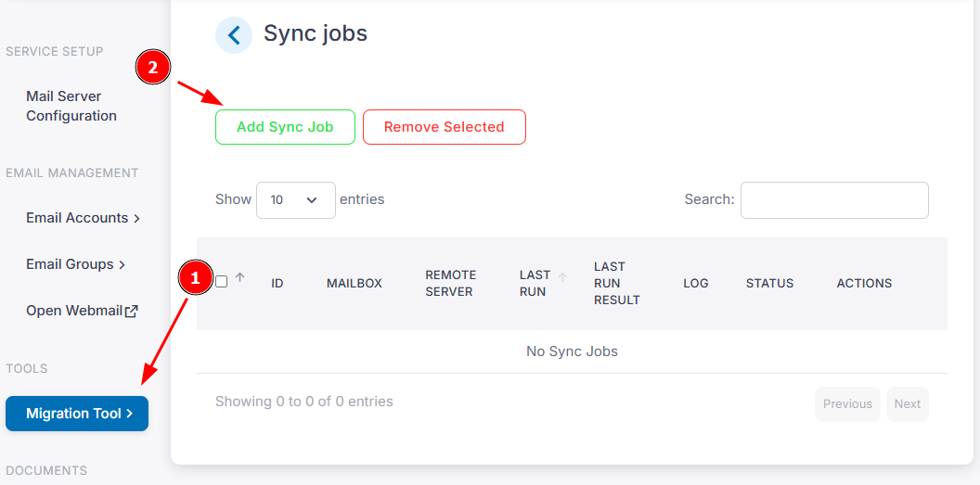
Task: Toggle the select-all checkbox in table header
Action: (221, 282)
